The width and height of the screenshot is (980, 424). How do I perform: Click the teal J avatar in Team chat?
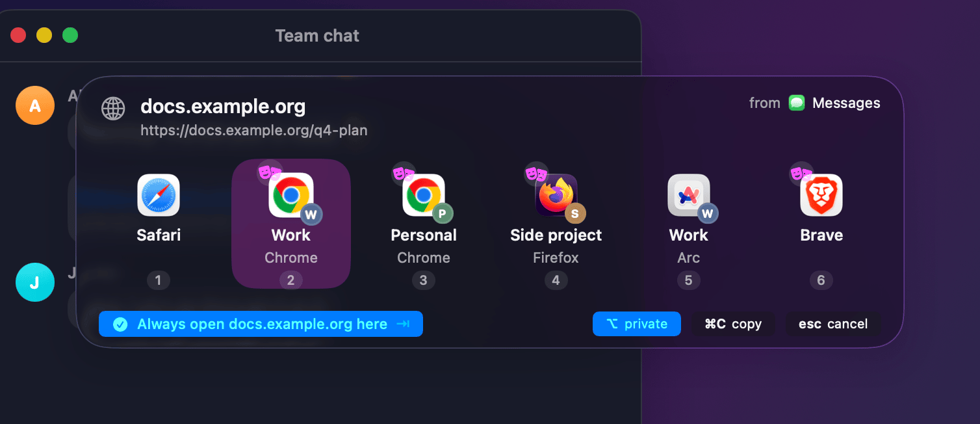[34, 282]
